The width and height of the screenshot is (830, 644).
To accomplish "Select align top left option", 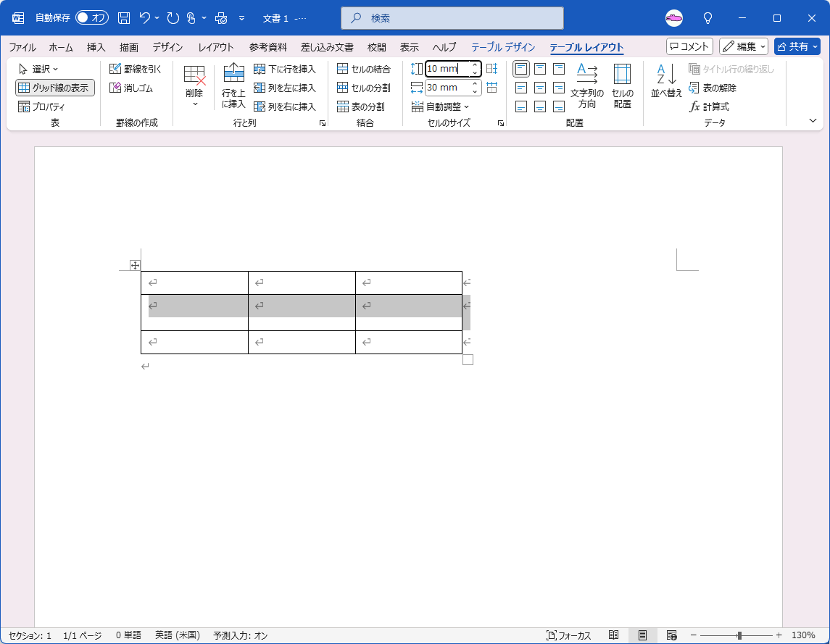I will 521,69.
